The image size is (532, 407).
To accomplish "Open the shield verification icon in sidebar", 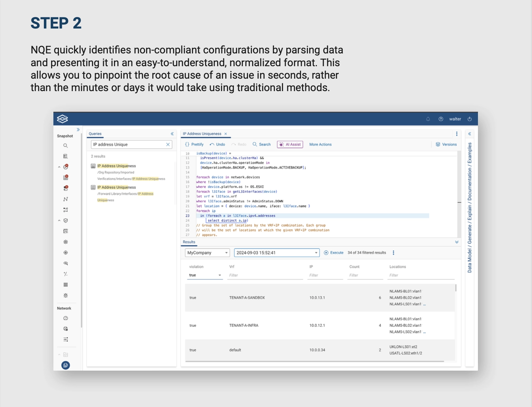I will pos(66,221).
